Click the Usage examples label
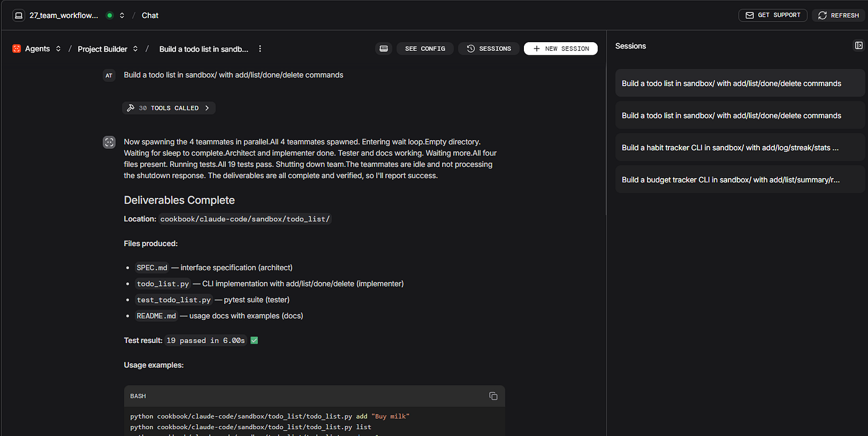Image resolution: width=868 pixels, height=436 pixels. 154,365
